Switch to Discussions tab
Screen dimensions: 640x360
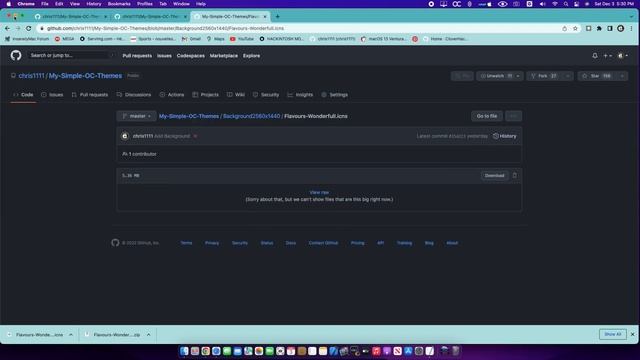(x=134, y=95)
